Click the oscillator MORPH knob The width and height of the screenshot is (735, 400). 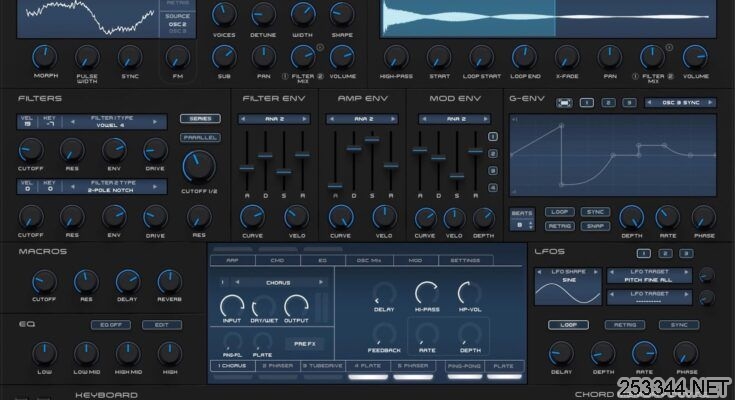45,57
